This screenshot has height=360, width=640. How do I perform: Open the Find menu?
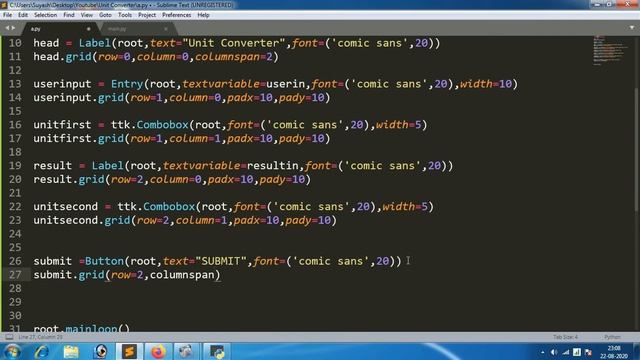click(69, 15)
